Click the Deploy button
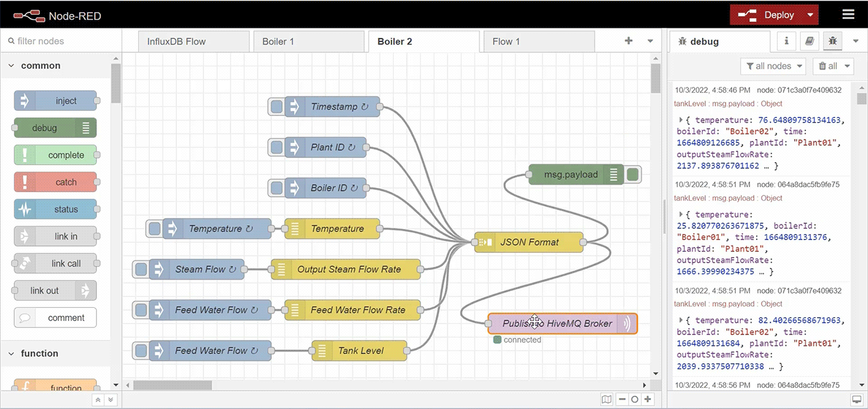 click(766, 15)
